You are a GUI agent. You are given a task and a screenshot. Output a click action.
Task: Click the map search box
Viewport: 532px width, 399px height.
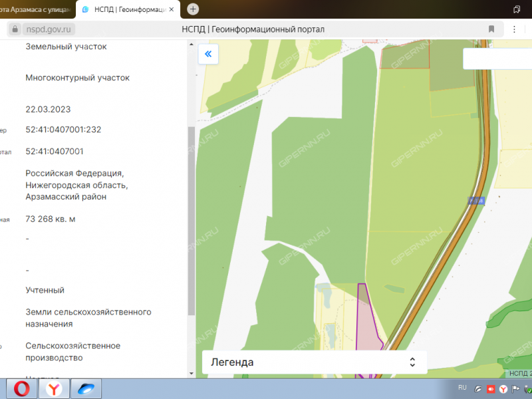(497, 59)
